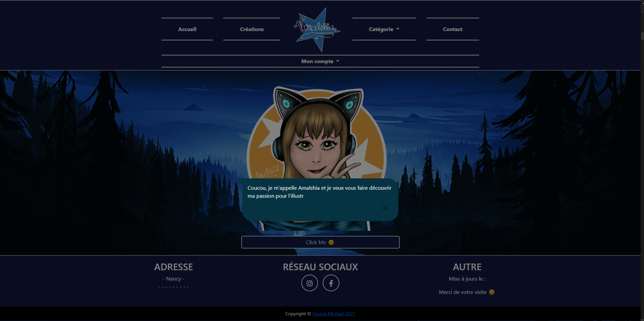The height and width of the screenshot is (321, 644).
Task: Click the cat-ear headphone avatar illustration
Action: (x=317, y=134)
